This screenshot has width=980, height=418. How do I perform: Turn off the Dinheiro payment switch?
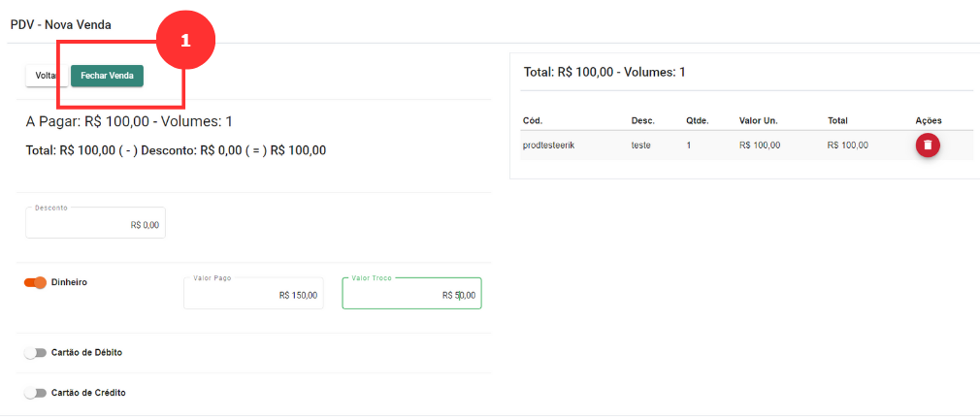[x=36, y=282]
